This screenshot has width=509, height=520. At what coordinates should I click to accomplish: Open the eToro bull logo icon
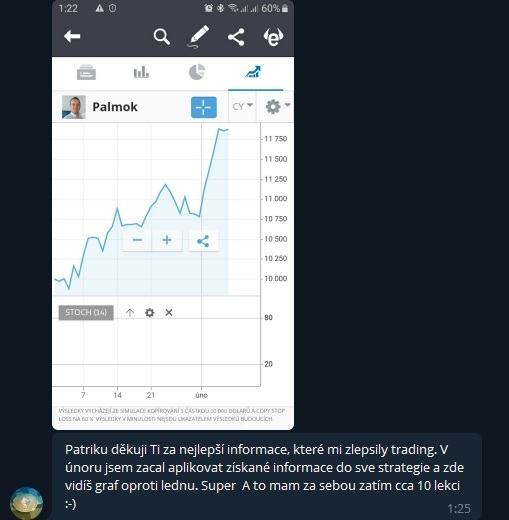pos(273,37)
